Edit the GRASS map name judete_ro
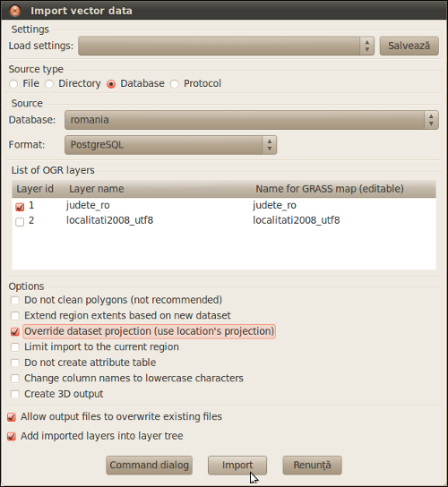The image size is (448, 487). coord(274,205)
